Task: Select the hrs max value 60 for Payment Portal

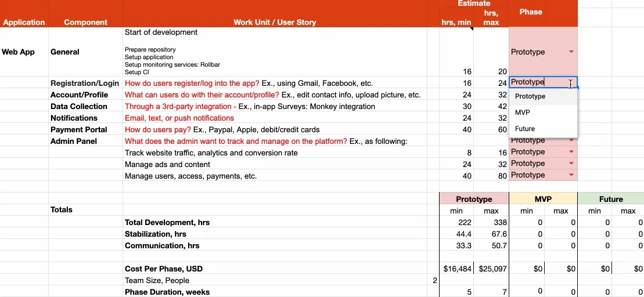Action: click(x=491, y=129)
